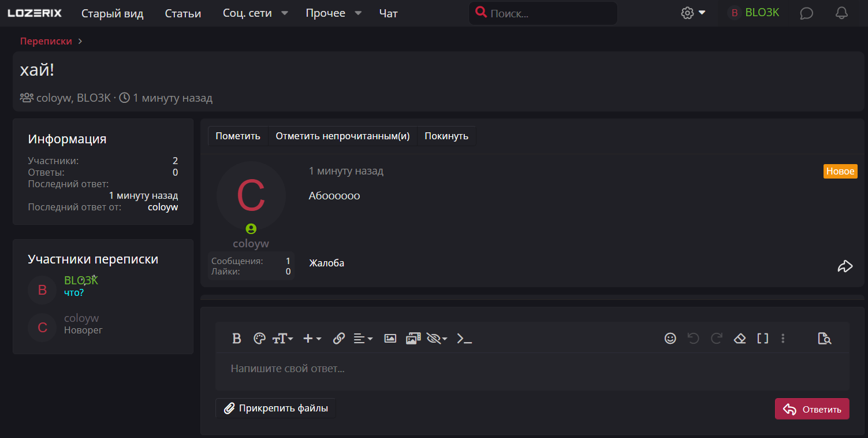This screenshot has height=438, width=868.
Task: Insert an image into the reply
Action: coord(390,339)
